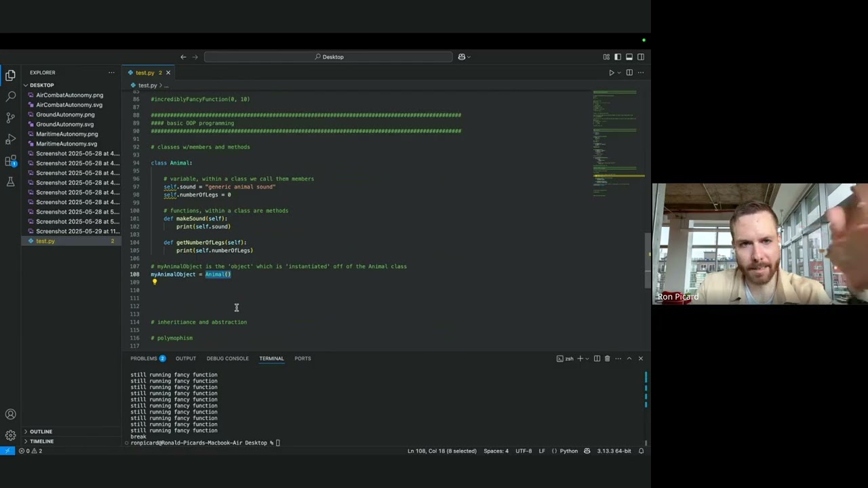Open the Manage gear menu

pyautogui.click(x=10, y=435)
